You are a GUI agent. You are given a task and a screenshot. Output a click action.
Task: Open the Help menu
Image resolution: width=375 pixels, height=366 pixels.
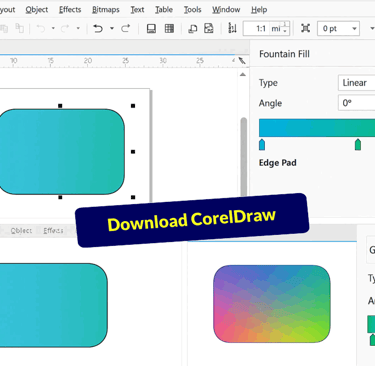coord(259,10)
